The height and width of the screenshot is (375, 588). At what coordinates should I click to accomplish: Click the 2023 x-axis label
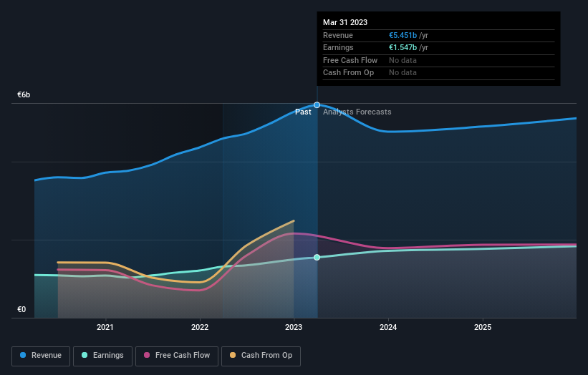[x=294, y=328]
